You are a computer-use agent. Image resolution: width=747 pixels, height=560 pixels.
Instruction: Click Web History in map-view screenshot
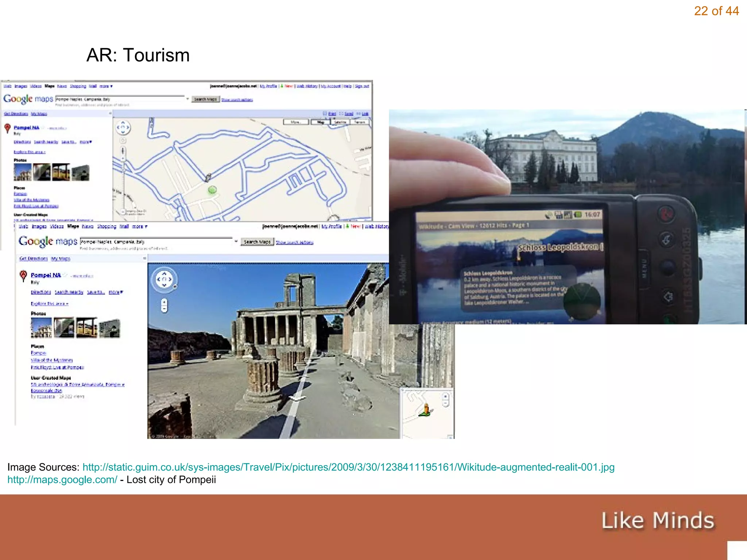click(x=307, y=86)
